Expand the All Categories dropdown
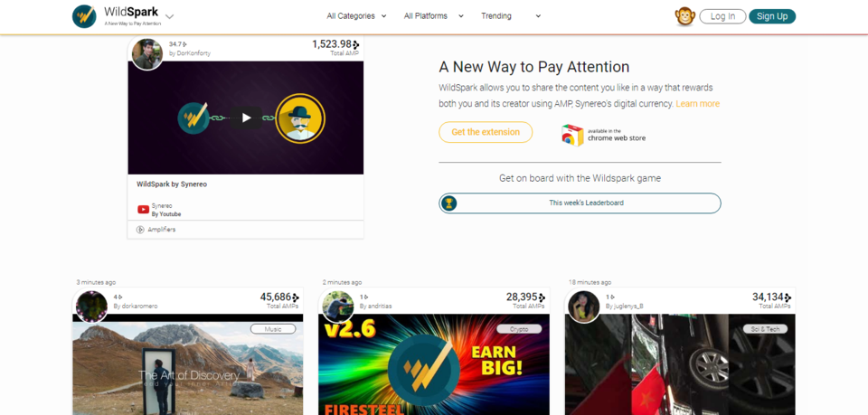 (x=356, y=16)
